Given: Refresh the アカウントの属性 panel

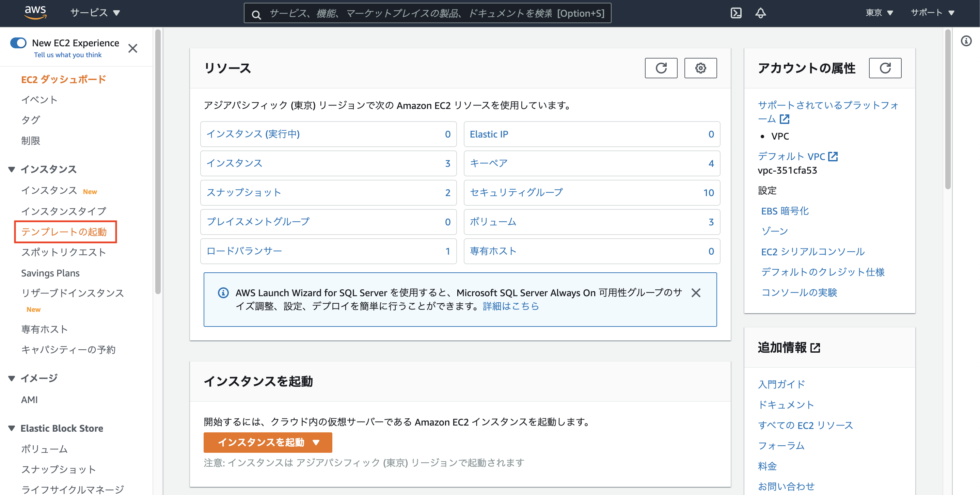Looking at the screenshot, I should click(885, 68).
